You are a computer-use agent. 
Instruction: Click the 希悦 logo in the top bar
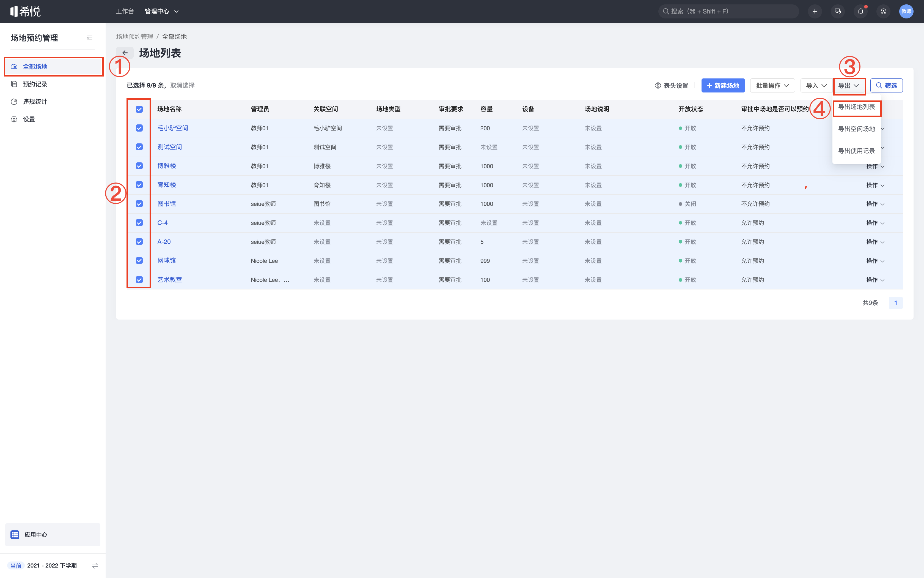25,12
